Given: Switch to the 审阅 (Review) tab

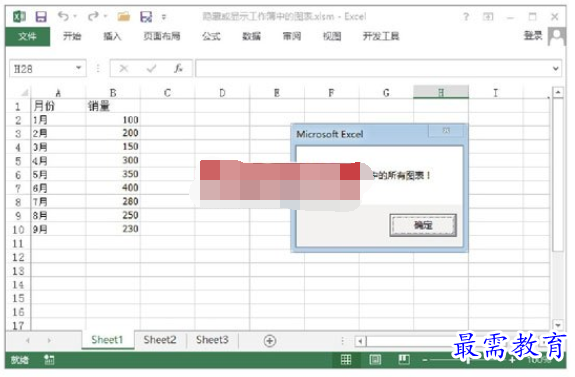Looking at the screenshot, I should [x=292, y=36].
